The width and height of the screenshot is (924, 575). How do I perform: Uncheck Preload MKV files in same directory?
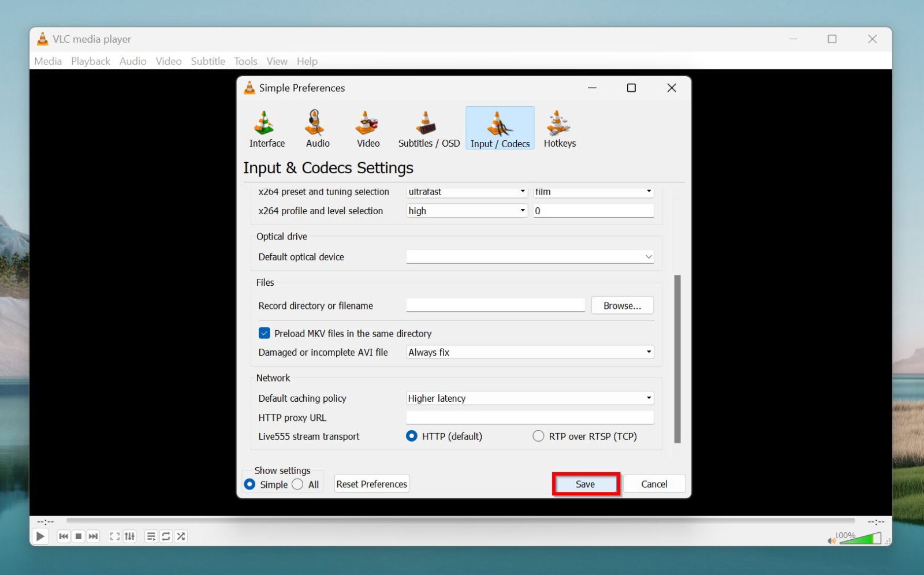(264, 333)
